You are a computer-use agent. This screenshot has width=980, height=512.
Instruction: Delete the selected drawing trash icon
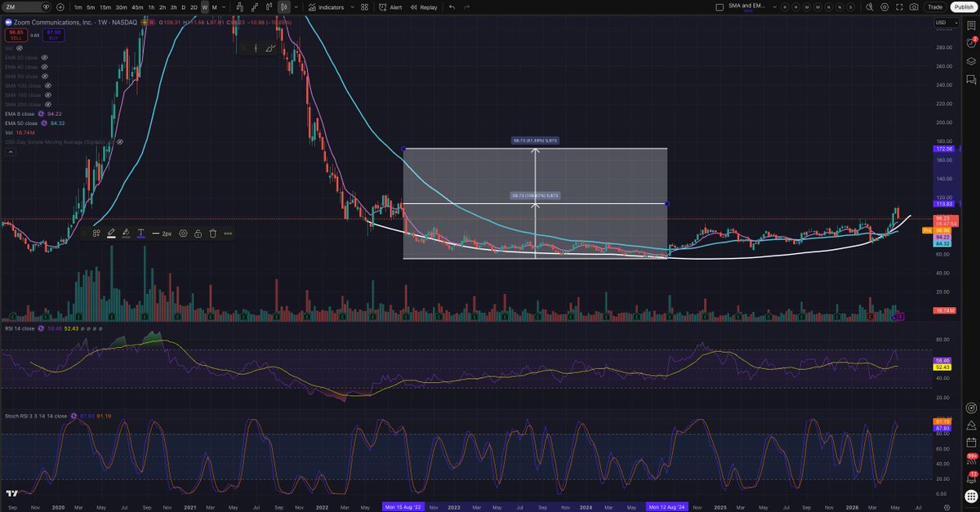point(213,233)
